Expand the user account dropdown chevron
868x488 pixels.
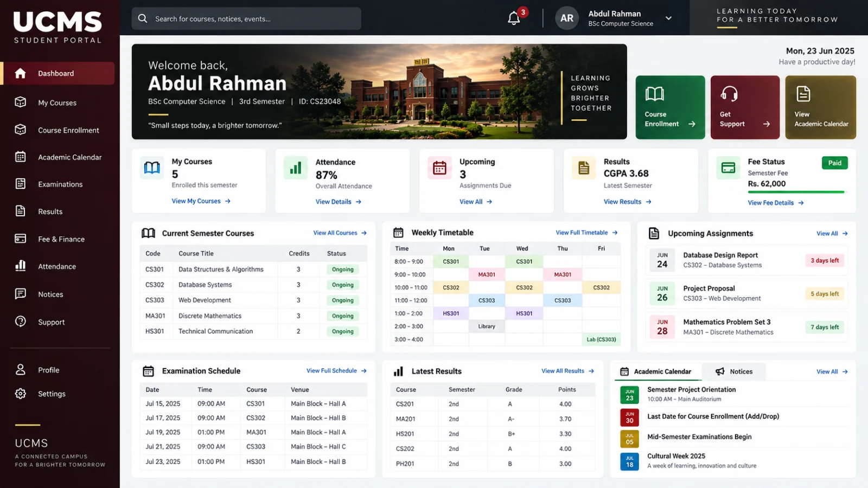(669, 18)
